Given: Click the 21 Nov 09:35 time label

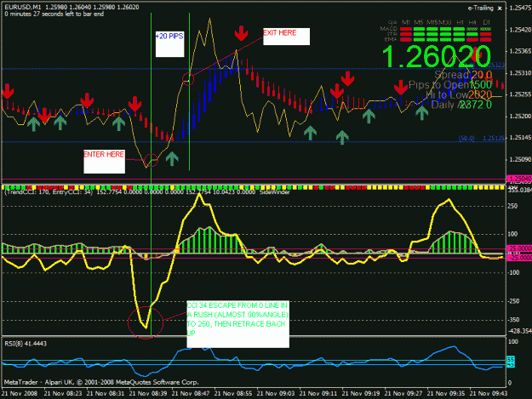Looking at the screenshot, I should [446, 394].
